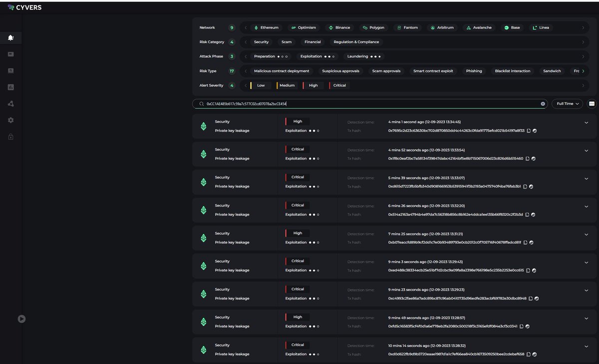Toggle the Arbitrum network filter
This screenshot has height=364, width=599.
click(442, 27)
